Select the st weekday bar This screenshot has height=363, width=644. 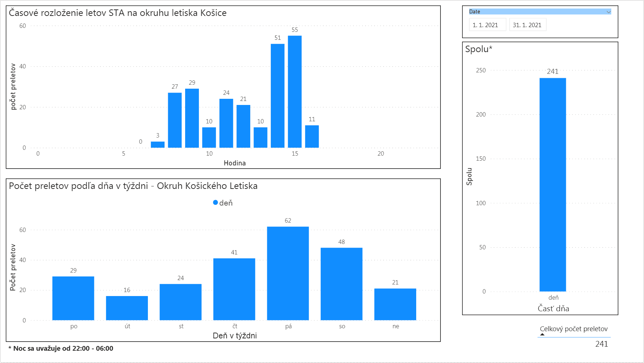[x=180, y=302]
